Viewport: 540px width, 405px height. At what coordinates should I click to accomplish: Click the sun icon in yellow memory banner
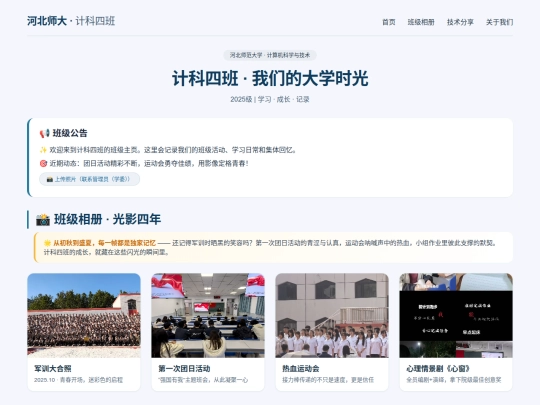(x=47, y=243)
